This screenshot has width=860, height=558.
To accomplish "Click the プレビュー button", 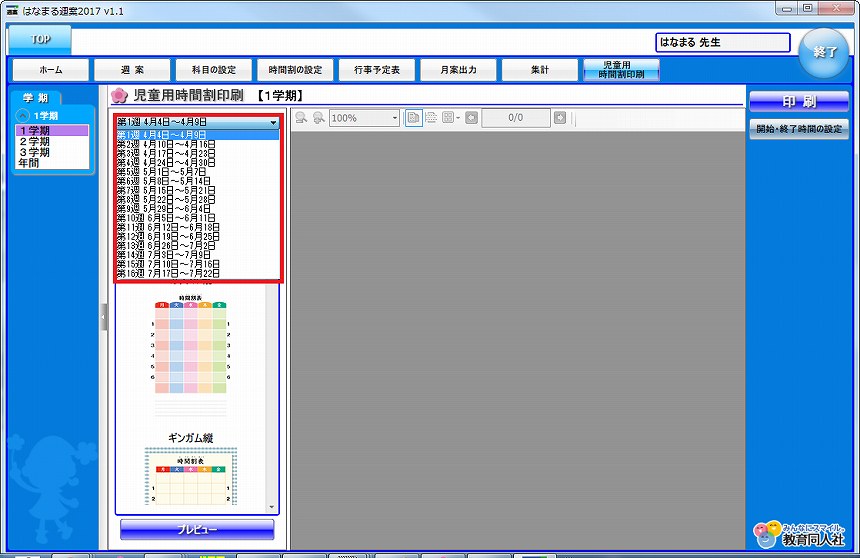I will pos(197,529).
